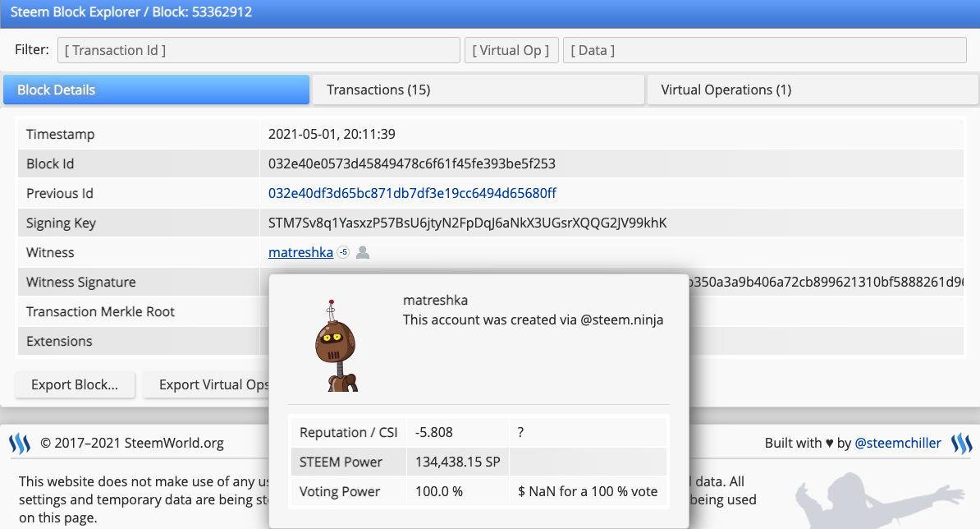
Task: Click the Previous Id row label
Action: click(x=59, y=193)
